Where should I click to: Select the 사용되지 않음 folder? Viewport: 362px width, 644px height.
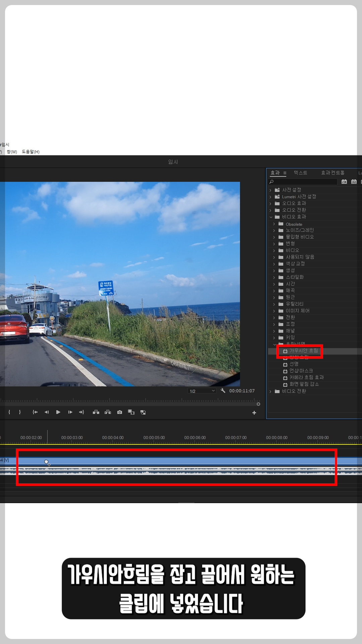point(300,257)
